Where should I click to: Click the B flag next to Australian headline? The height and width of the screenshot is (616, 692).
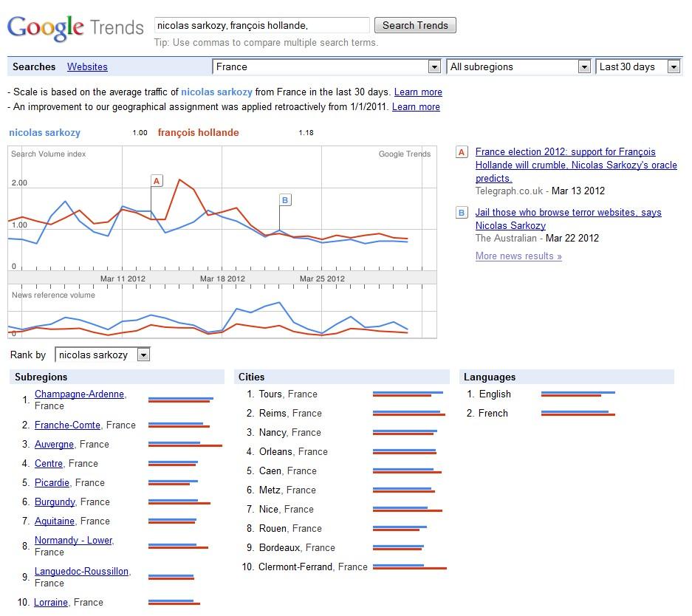click(462, 213)
